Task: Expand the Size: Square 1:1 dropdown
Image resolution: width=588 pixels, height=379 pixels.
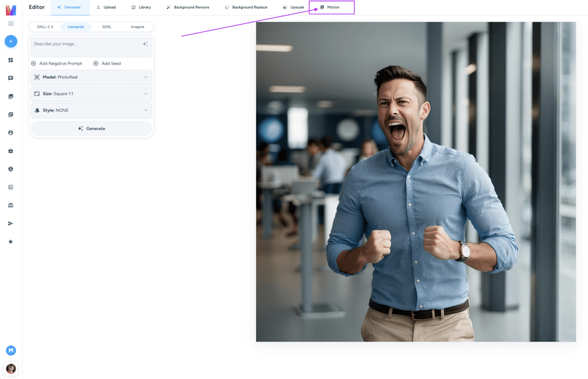Action: [x=91, y=94]
